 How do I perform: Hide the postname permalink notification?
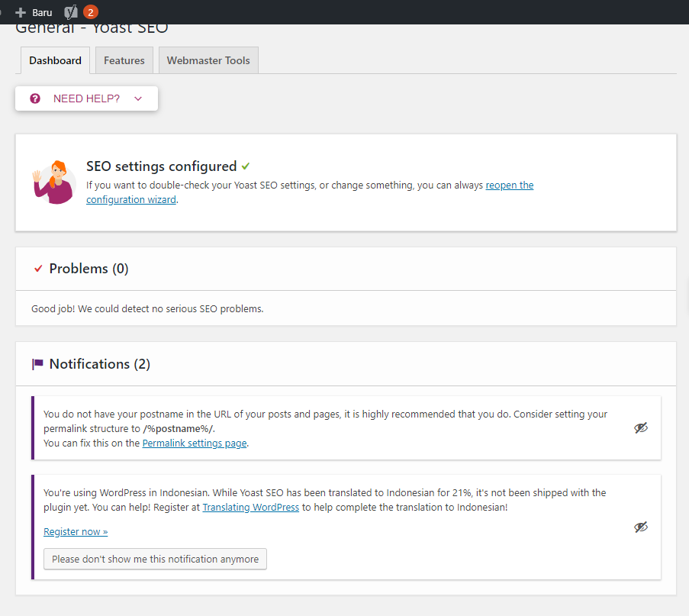point(641,427)
